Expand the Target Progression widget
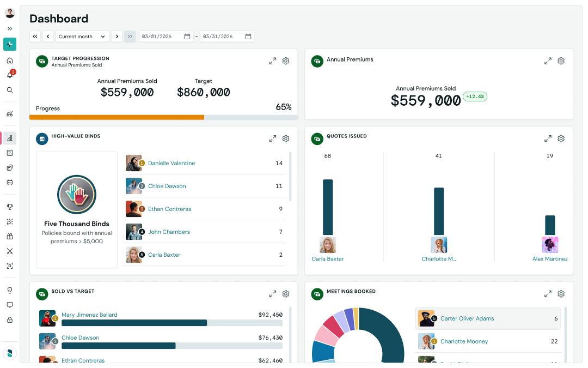588x368 pixels. 273,61
